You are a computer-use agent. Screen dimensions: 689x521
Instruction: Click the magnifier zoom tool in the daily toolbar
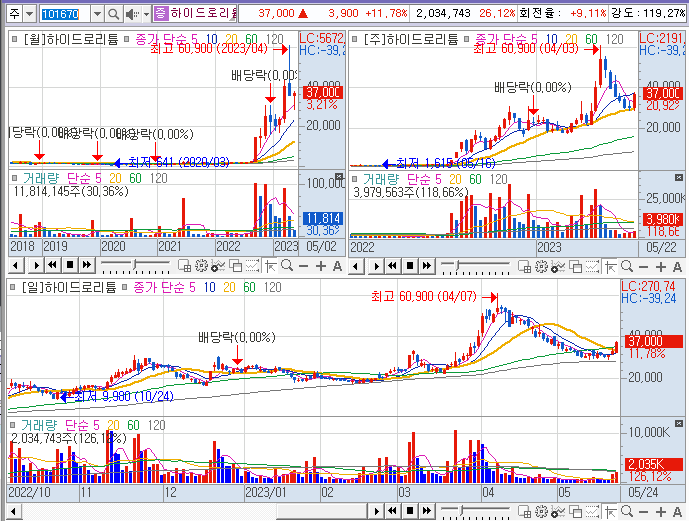[627, 512]
